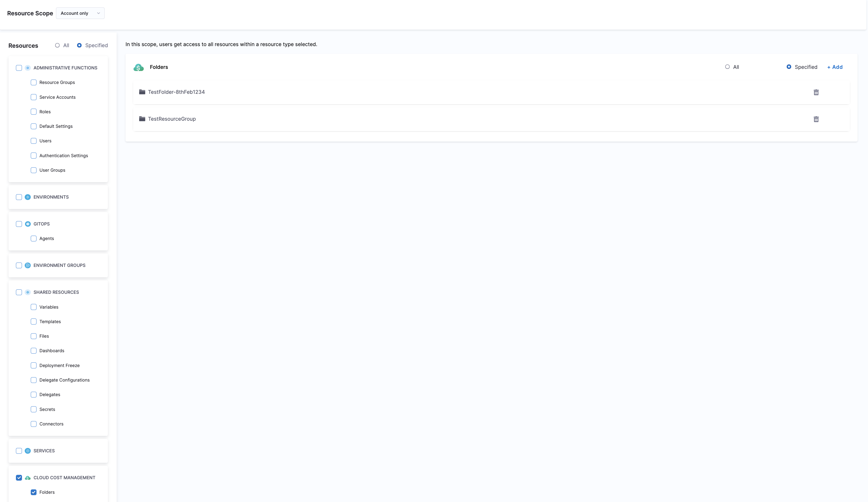The image size is (868, 502).
Task: Click the Folders cloud cost icon in the panel header
Action: (x=138, y=67)
